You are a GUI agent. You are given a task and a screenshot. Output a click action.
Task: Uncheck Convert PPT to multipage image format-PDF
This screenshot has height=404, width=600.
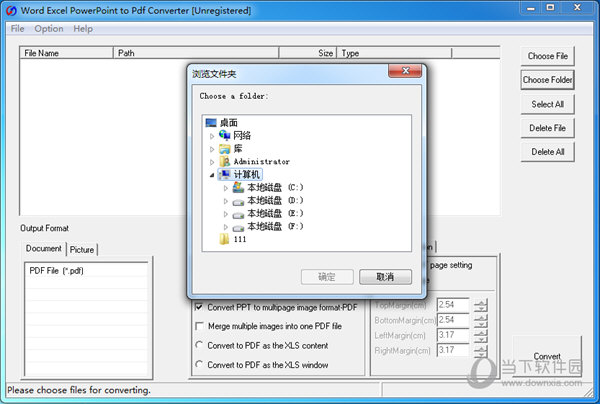199,307
